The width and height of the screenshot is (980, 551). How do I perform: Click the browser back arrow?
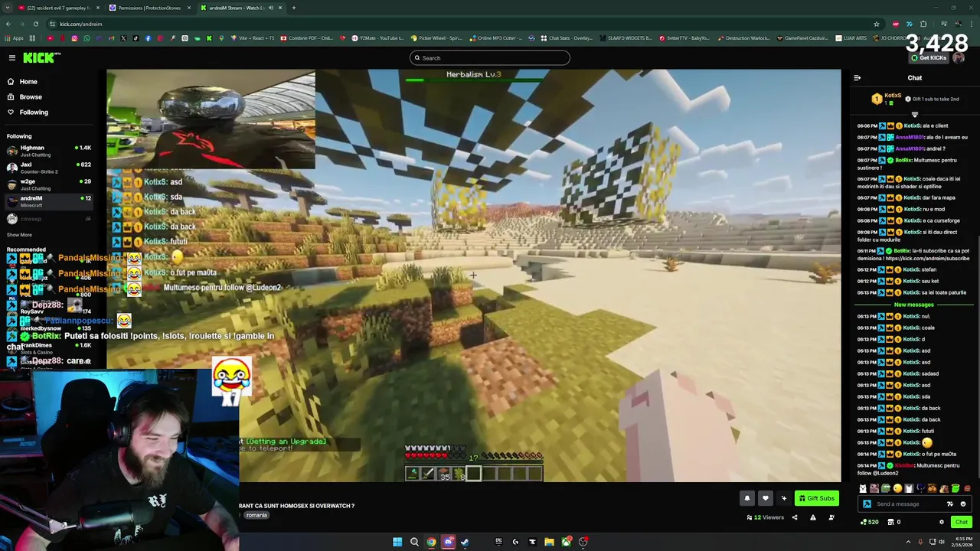8,24
